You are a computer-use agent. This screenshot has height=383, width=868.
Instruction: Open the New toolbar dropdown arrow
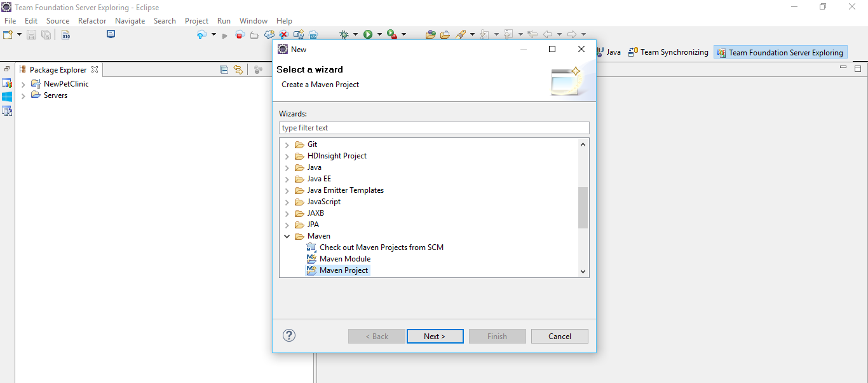(x=19, y=34)
